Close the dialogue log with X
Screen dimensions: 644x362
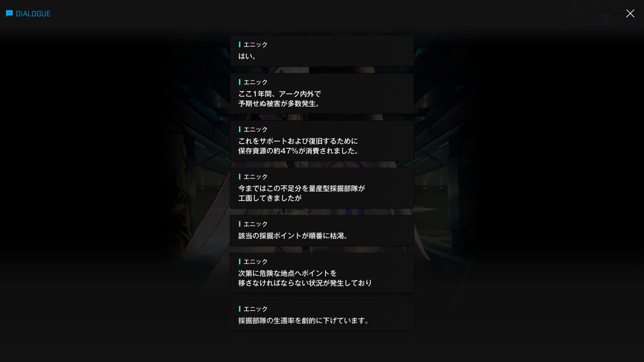(630, 13)
